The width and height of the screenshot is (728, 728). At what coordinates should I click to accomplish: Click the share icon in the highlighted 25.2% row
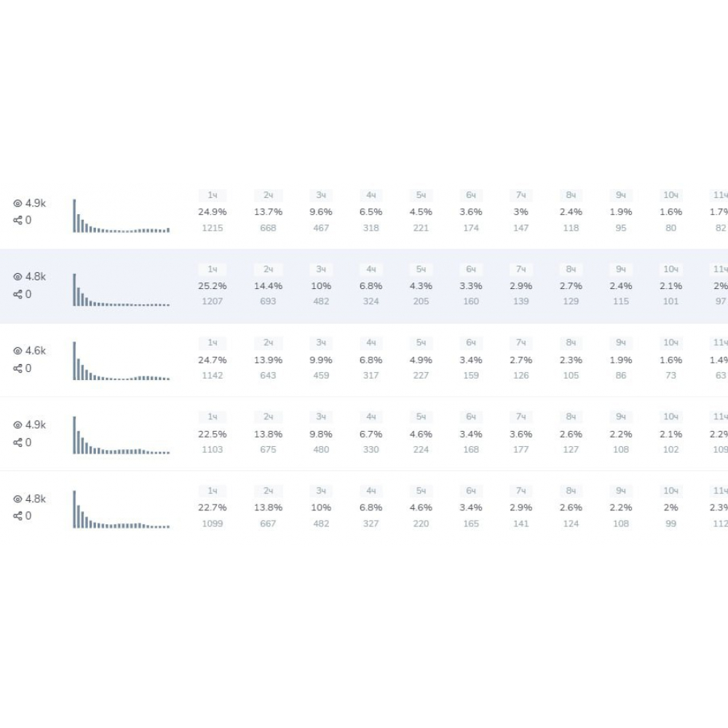(x=17, y=295)
